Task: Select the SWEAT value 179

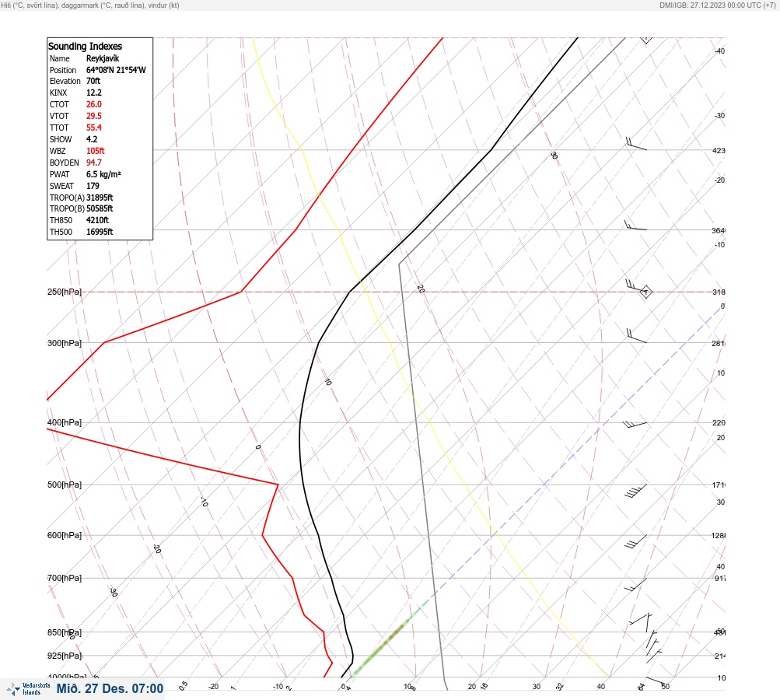Action: pos(93,186)
